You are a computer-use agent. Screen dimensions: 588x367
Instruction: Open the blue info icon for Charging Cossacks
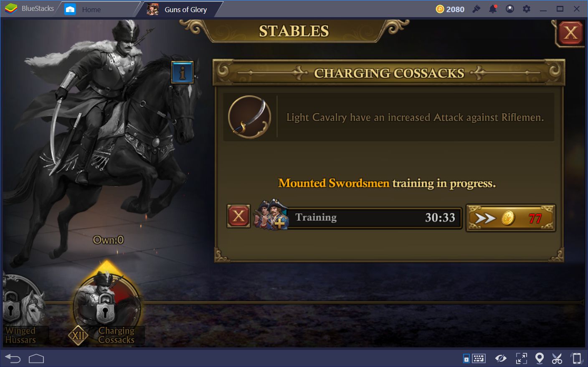182,73
